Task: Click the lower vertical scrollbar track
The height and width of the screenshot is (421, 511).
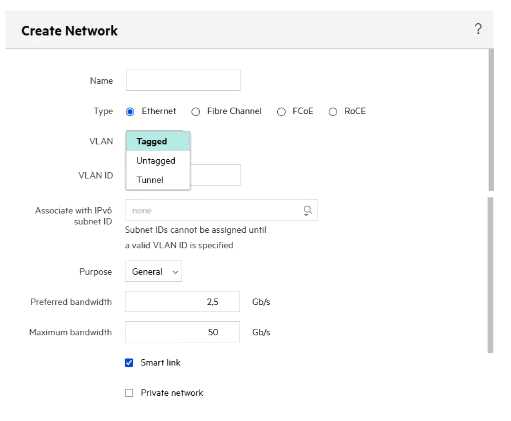Action: point(490,275)
